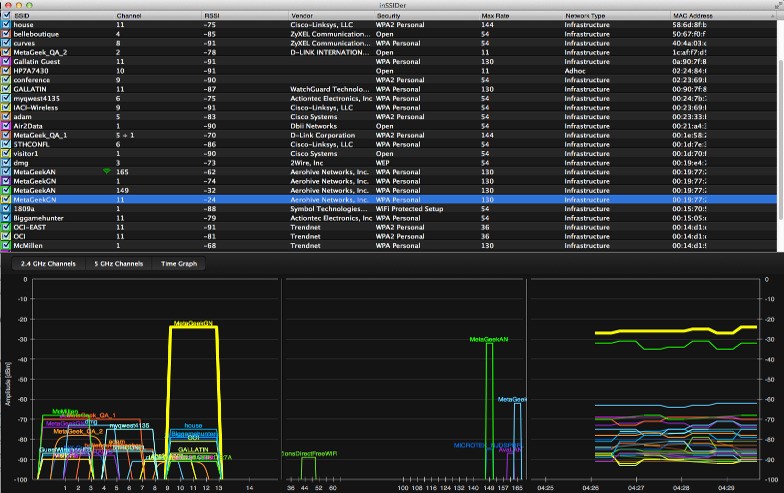The width and height of the screenshot is (784, 493).
Task: Uncheck the house network checkbox
Action: pyautogui.click(x=6, y=26)
